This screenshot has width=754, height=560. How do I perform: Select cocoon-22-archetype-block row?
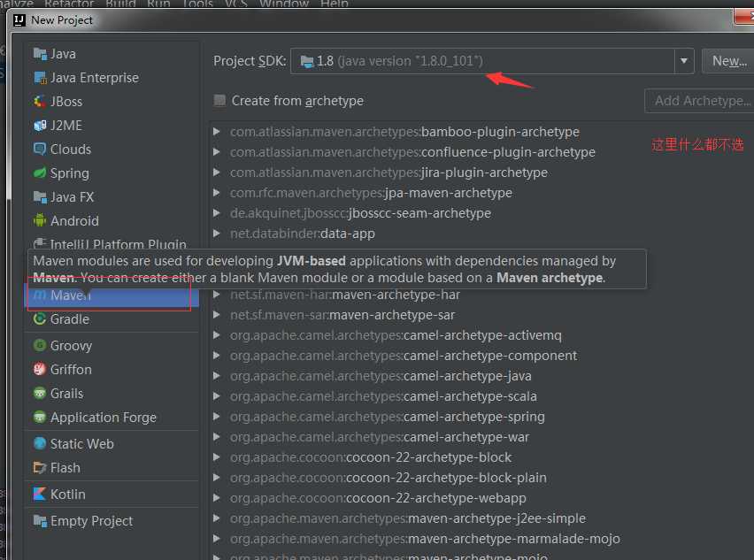(371, 457)
